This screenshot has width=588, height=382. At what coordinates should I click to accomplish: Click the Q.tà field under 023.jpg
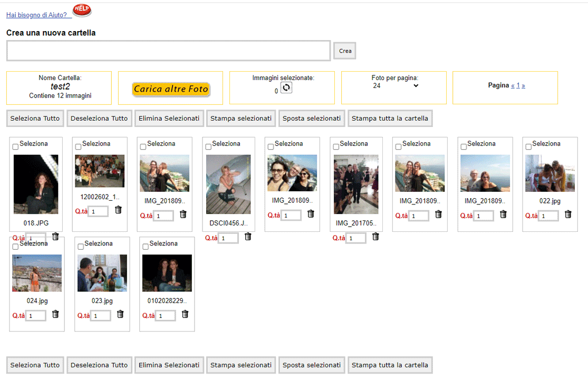click(x=101, y=316)
